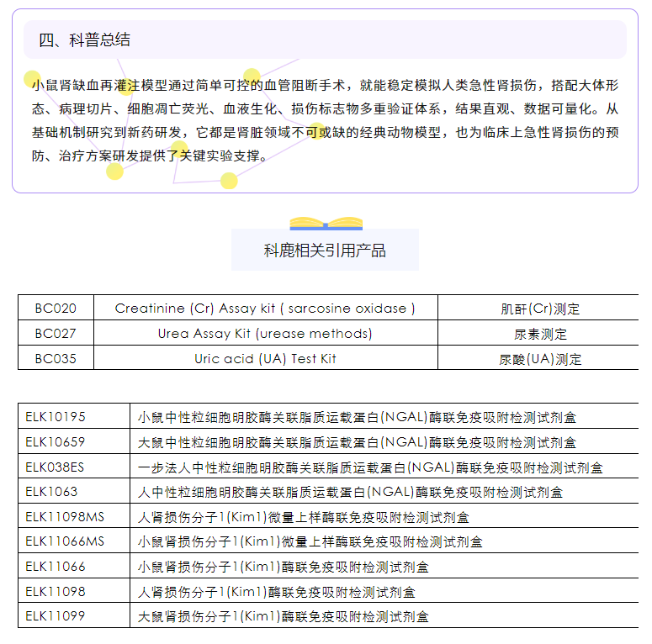Select the ELK11098 人 Kim1 kit description

pyautogui.click(x=277, y=592)
